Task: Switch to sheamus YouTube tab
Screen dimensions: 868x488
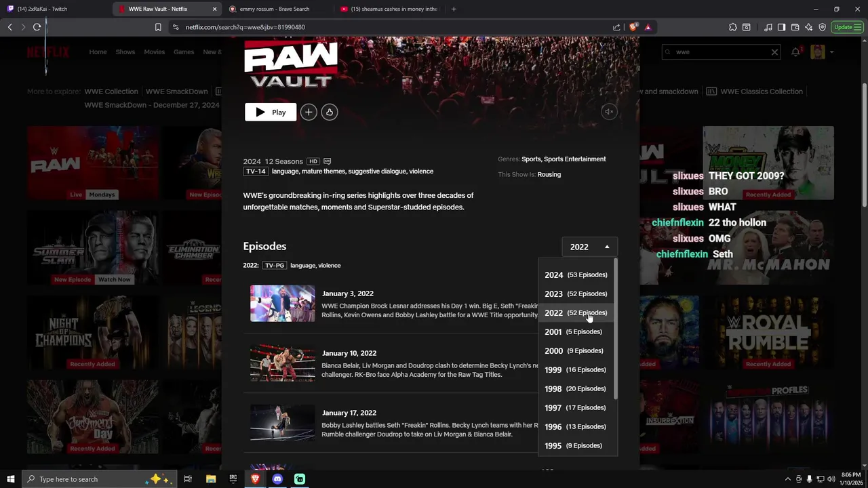Action: click(x=390, y=9)
